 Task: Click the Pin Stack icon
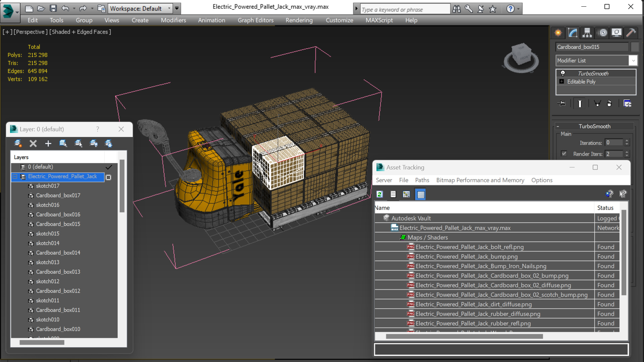(x=562, y=103)
